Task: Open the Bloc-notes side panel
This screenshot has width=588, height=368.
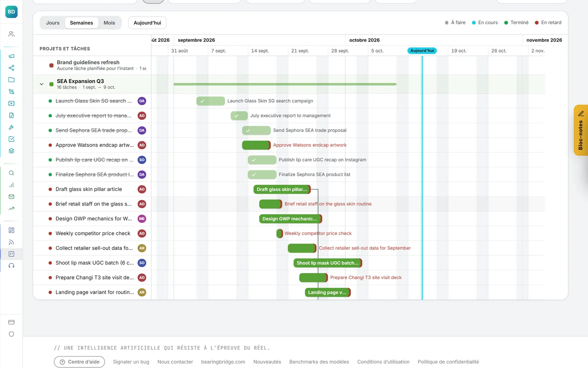Action: pyautogui.click(x=581, y=130)
